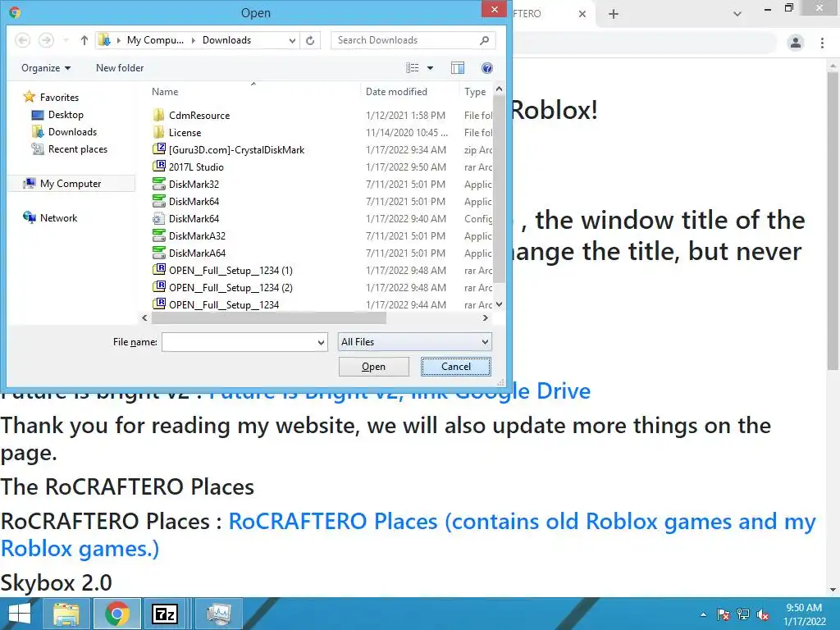Image resolution: width=840 pixels, height=630 pixels.
Task: Open the task manager taskbar icon
Action: pyautogui.click(x=218, y=614)
